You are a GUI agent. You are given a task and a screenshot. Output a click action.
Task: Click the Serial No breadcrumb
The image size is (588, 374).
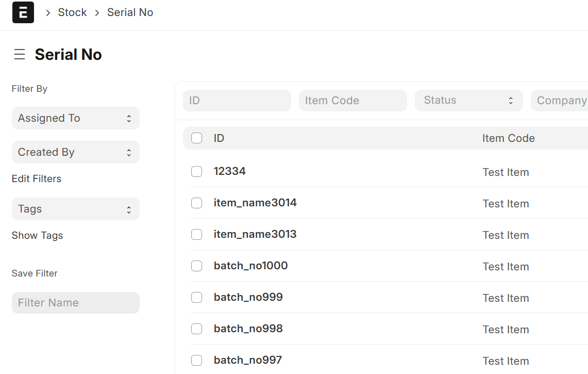tap(130, 12)
